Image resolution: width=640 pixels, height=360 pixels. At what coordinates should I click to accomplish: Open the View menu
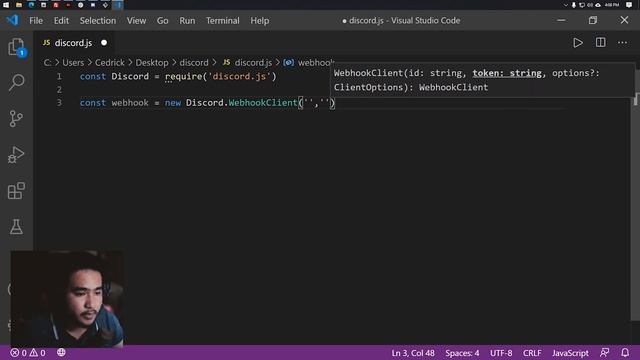(x=136, y=20)
